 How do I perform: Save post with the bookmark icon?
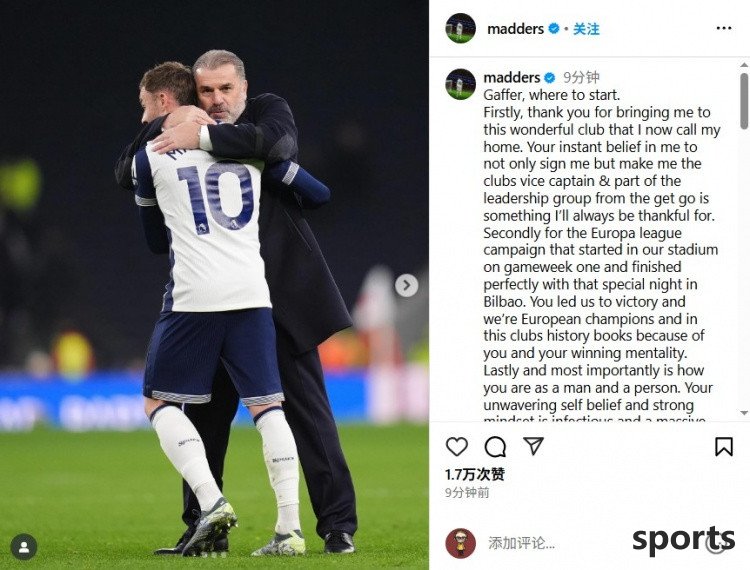pyautogui.click(x=724, y=447)
